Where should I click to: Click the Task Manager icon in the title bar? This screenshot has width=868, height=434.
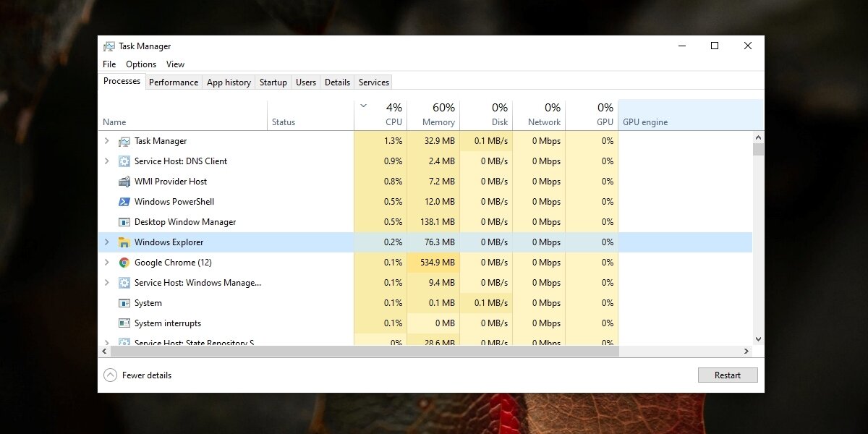pos(110,46)
